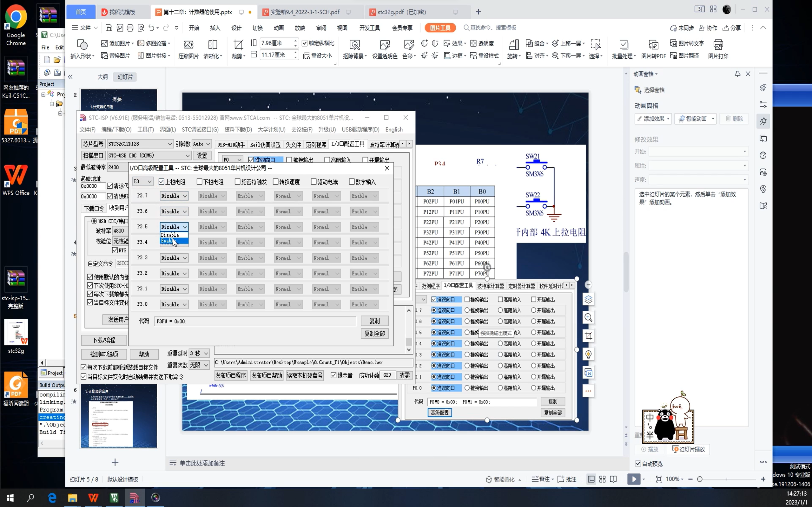Screen dimensions: 812x507
Task: Click the 复制全部 button
Action: 374,334
